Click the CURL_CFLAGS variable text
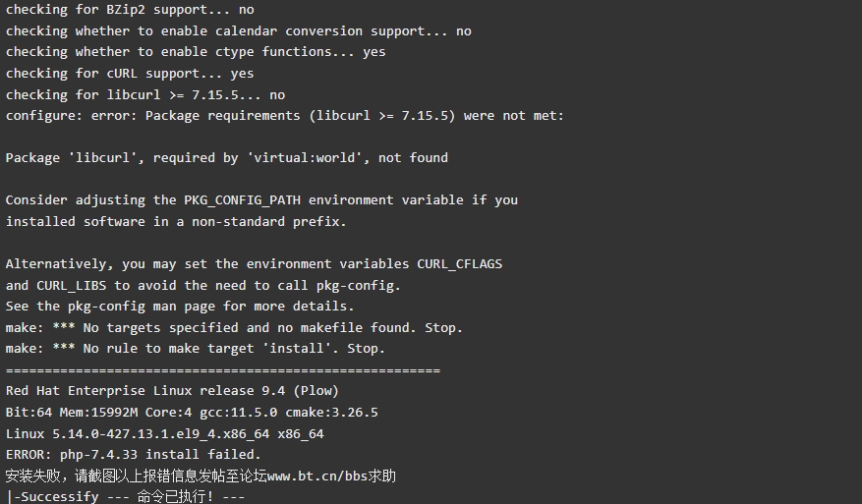The image size is (862, 504). click(460, 264)
